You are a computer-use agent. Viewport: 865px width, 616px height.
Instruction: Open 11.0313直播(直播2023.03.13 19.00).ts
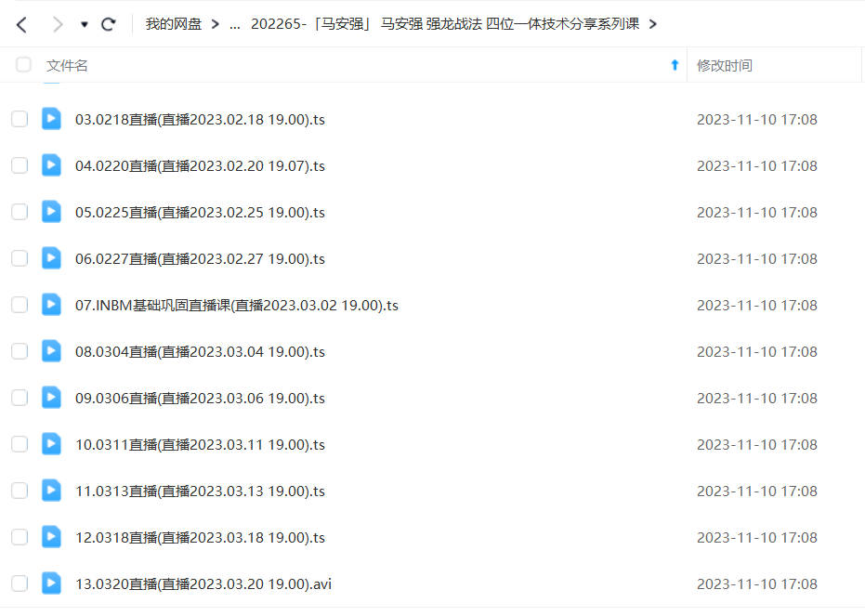tap(200, 491)
